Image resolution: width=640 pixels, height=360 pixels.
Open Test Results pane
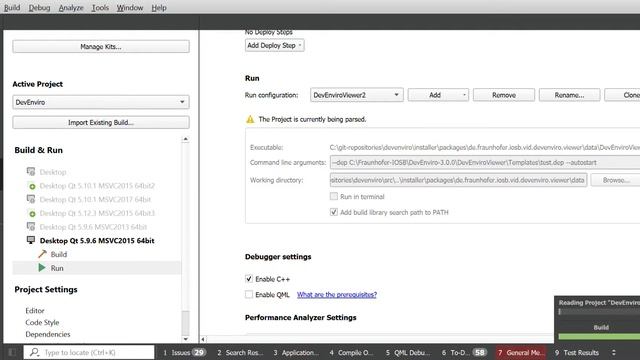point(577,352)
